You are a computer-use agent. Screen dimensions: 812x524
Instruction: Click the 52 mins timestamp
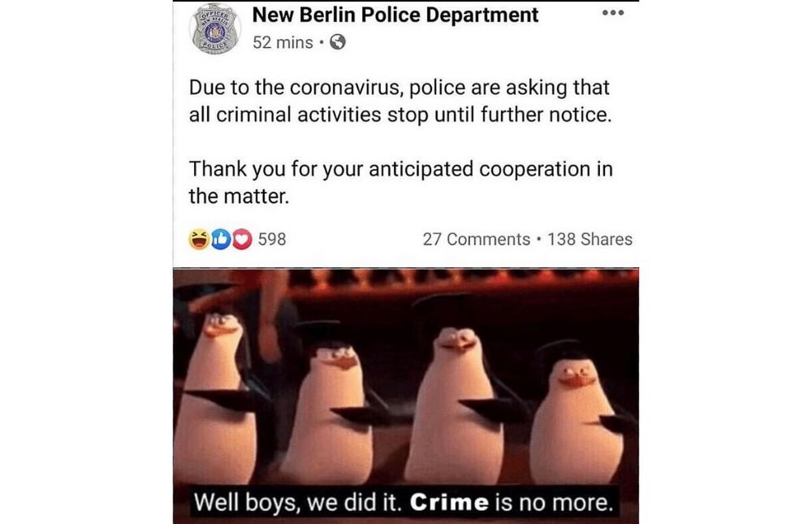283,42
